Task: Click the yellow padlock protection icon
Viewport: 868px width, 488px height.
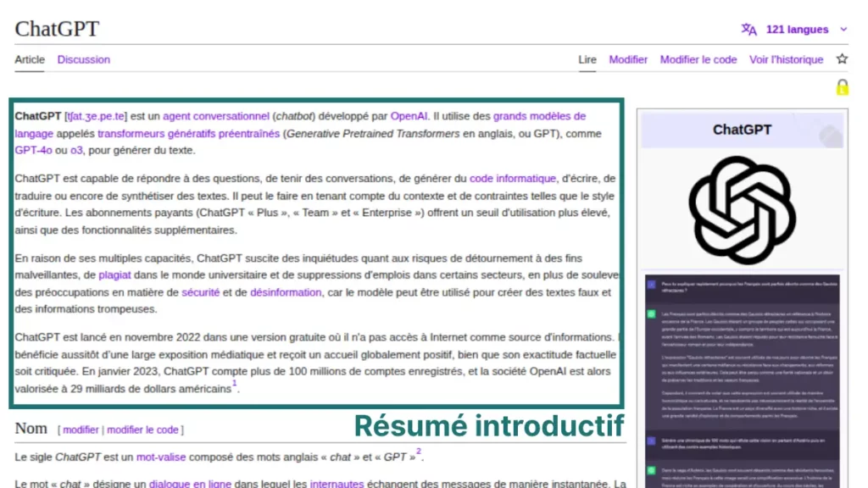Action: [842, 87]
